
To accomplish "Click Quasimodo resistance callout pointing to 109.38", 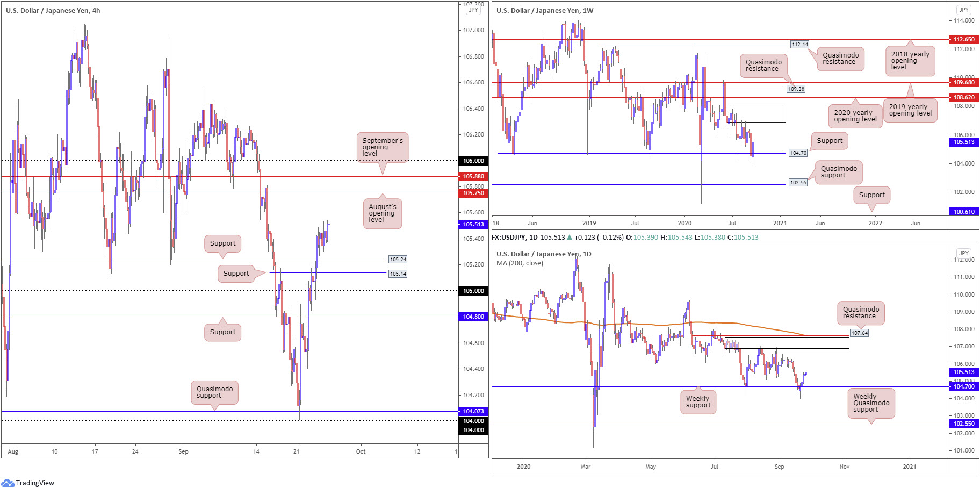I will click(x=763, y=66).
